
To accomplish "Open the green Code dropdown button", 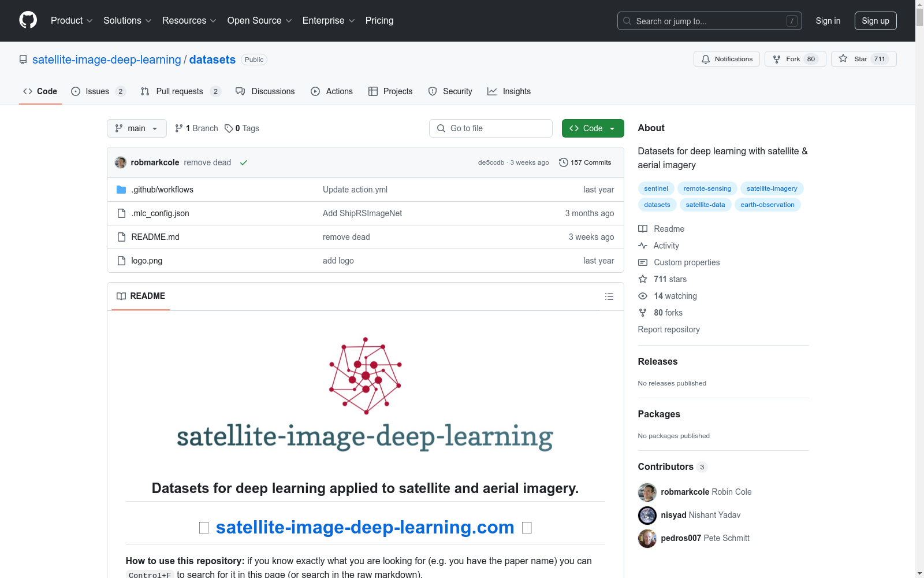I will [x=593, y=128].
